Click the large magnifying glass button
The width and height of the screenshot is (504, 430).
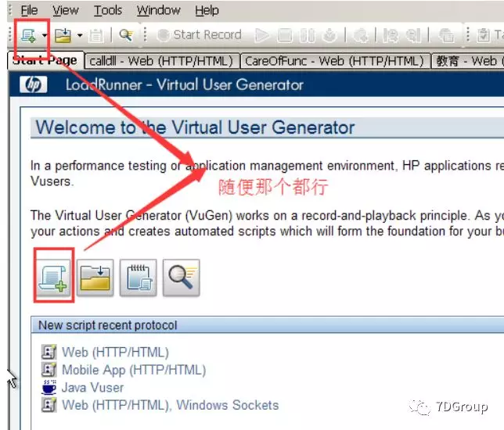click(x=182, y=278)
